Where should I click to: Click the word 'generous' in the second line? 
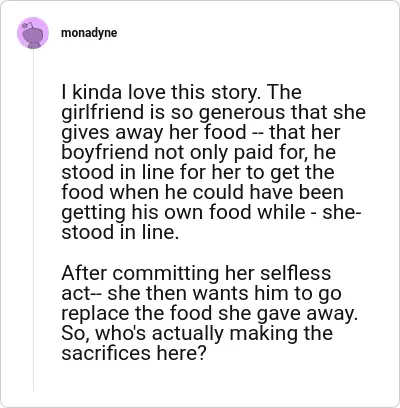(x=242, y=112)
